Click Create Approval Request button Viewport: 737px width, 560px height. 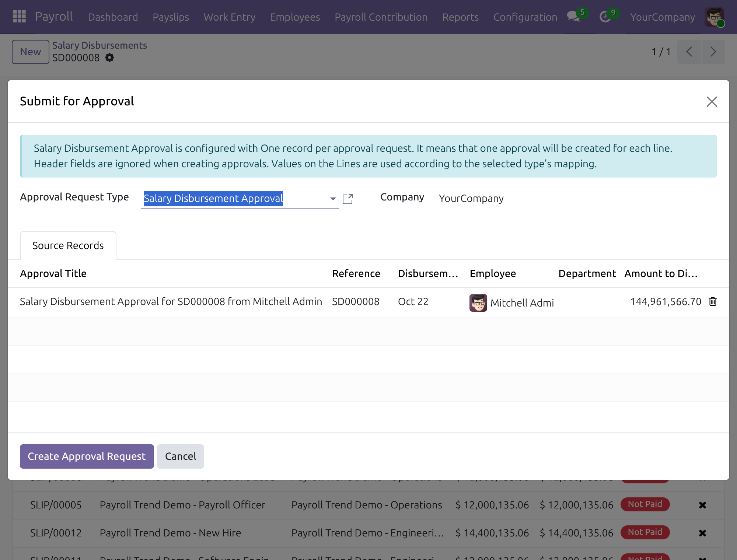coord(87,456)
